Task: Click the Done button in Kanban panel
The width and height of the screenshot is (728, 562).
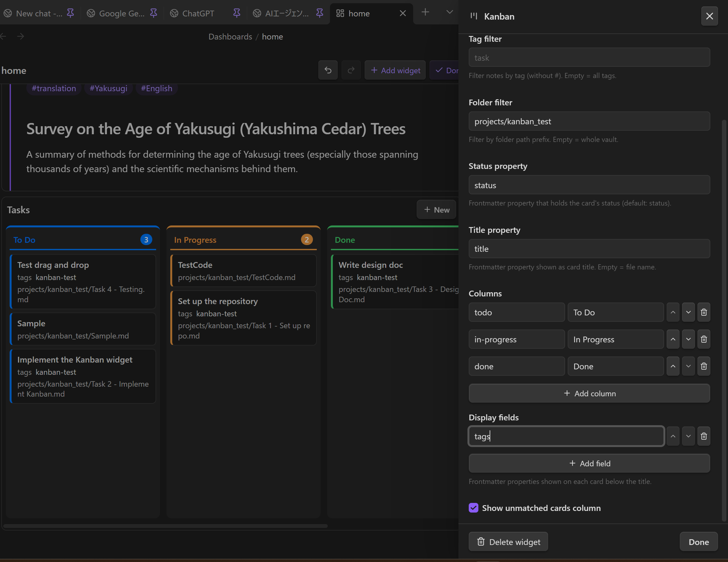Action: pos(699,542)
